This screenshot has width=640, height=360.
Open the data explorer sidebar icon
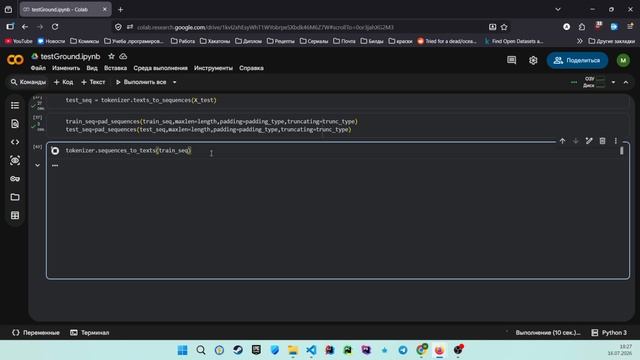15,160
